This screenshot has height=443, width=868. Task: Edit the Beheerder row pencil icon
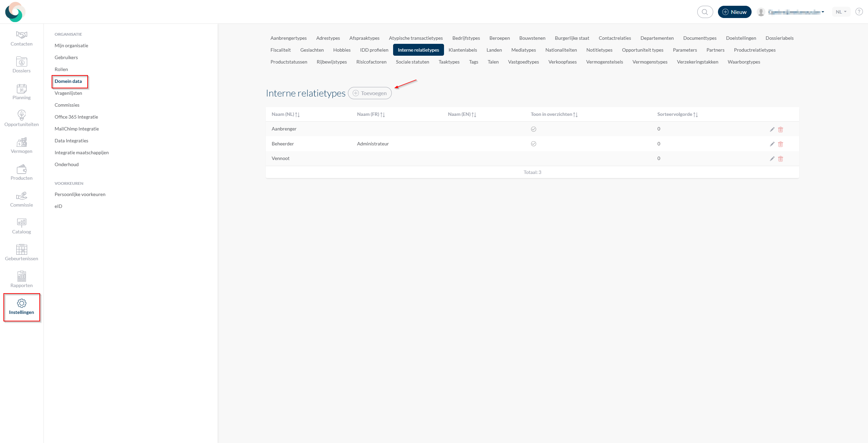click(772, 144)
